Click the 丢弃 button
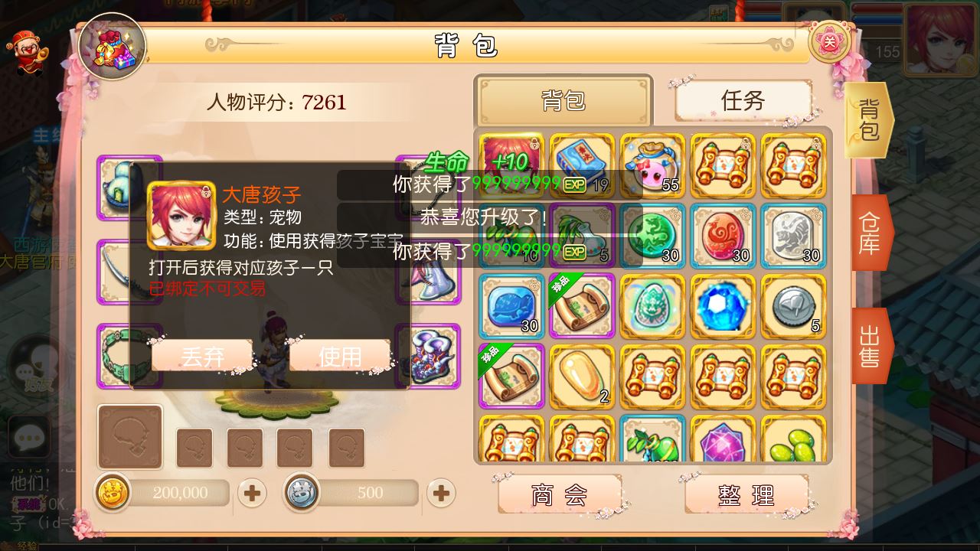The height and width of the screenshot is (551, 980). click(202, 356)
